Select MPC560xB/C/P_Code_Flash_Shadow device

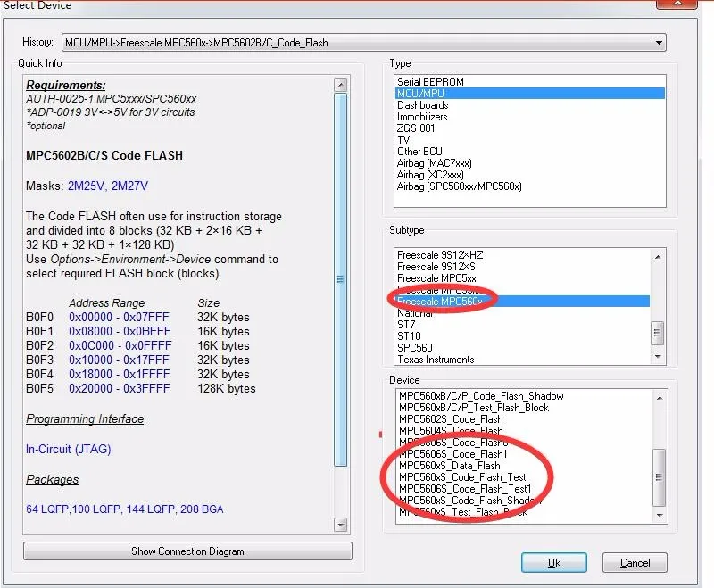[x=525, y=396]
